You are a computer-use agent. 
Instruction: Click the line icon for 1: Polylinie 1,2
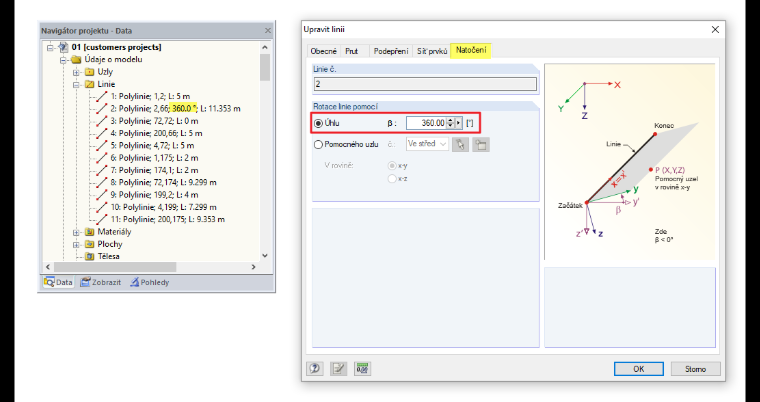click(102, 96)
